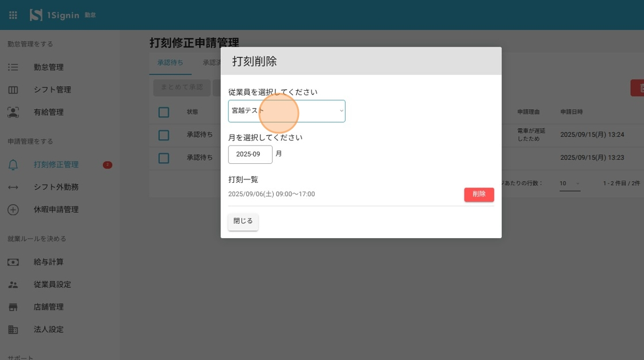Click the 2025/09/15(月) 13:24 cell

coord(592,135)
